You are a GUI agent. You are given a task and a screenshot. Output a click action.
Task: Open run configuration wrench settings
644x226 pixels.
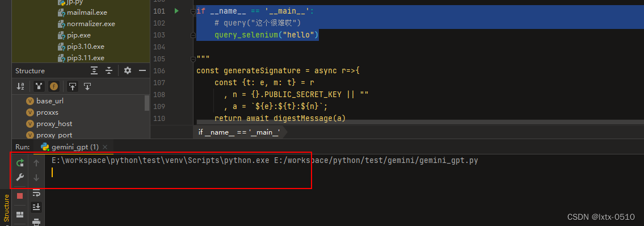20,178
